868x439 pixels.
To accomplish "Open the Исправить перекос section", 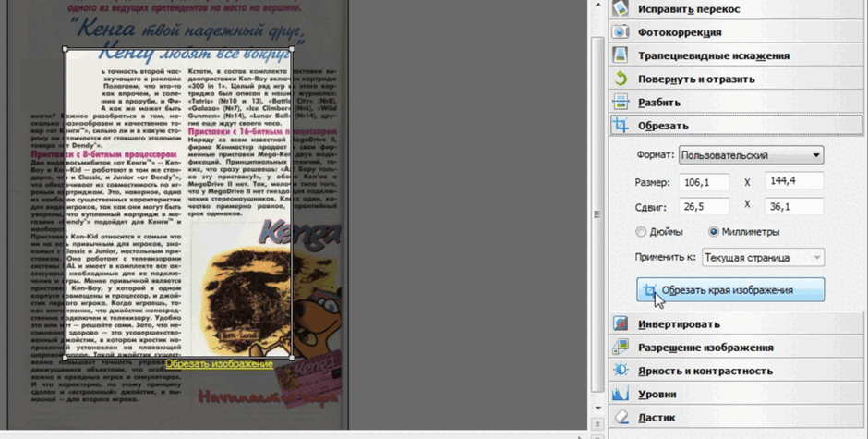I will (736, 9).
